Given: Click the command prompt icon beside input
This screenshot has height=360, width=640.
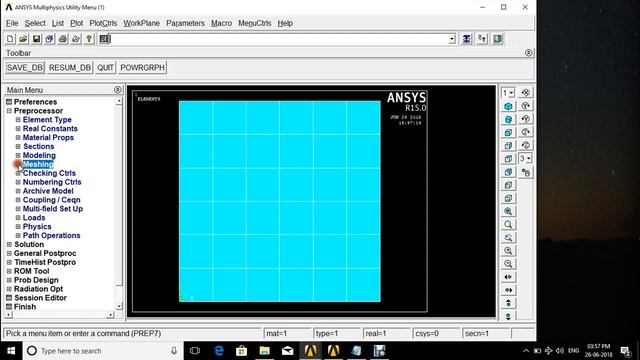Looking at the screenshot, I should click(104, 39).
